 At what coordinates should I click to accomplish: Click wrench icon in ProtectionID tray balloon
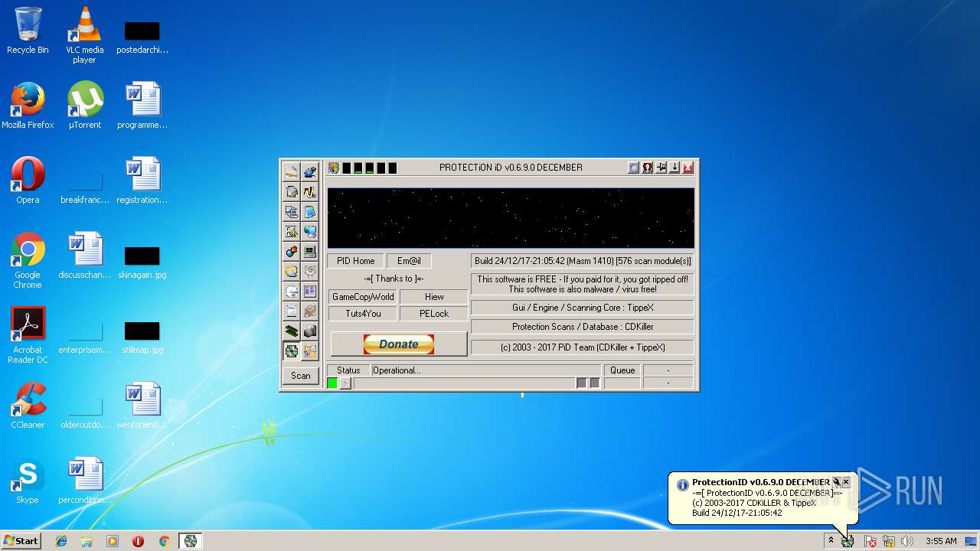tap(836, 482)
